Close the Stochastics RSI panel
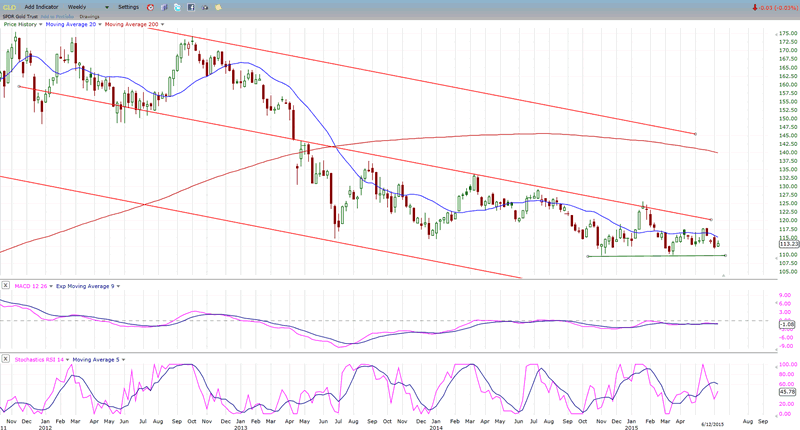This screenshot has width=800, height=430. pyautogui.click(x=6, y=356)
